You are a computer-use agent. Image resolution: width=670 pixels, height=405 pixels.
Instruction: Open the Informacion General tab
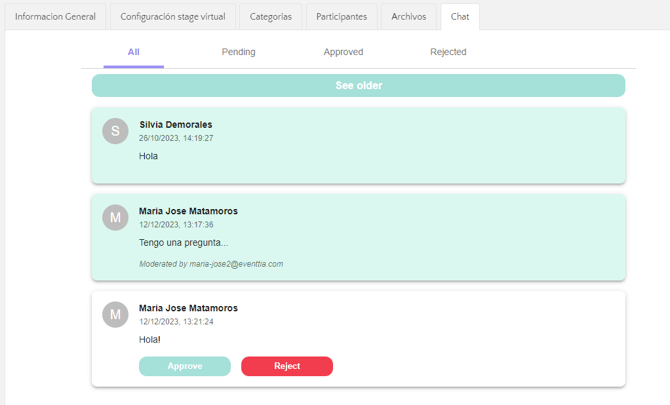(x=55, y=17)
